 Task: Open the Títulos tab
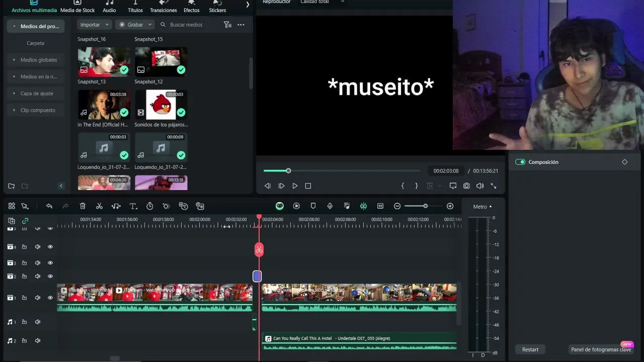(x=135, y=7)
